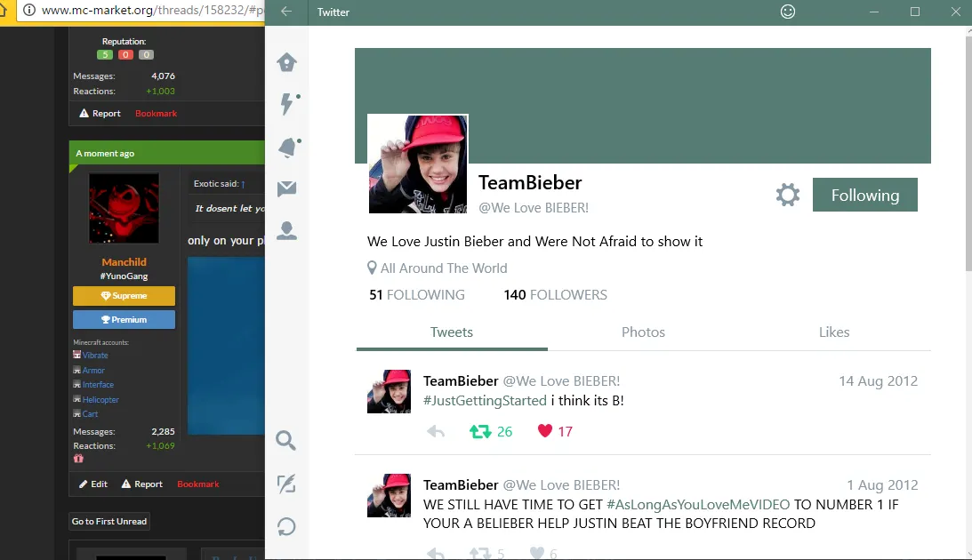The image size is (972, 560).
Task: Open avatar on the 1 Aug 2012 tweet
Action: tap(389, 496)
